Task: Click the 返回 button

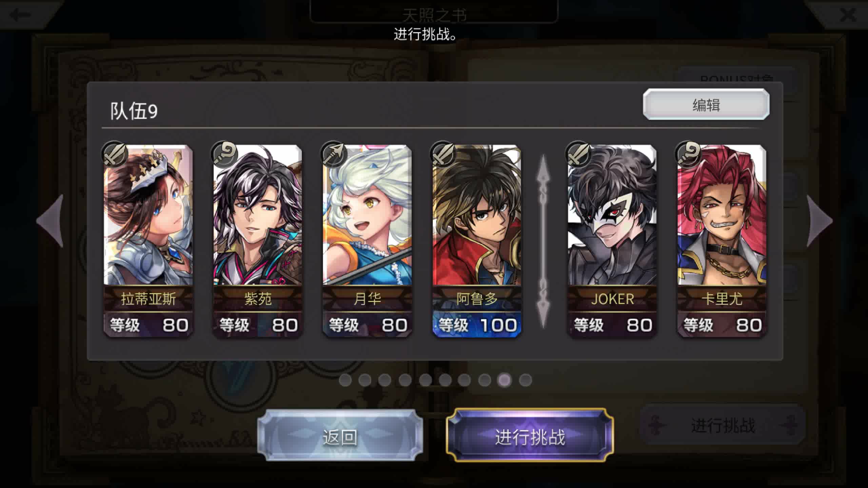Action: click(340, 436)
